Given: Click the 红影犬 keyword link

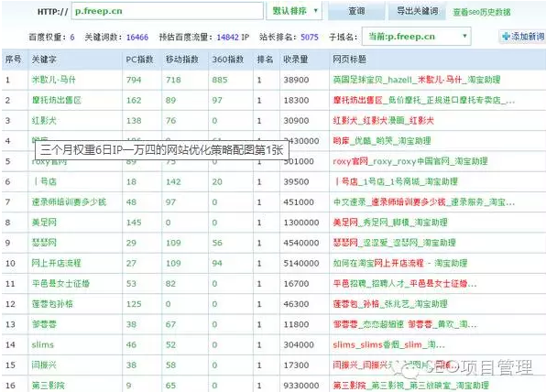Looking at the screenshot, I should point(44,121).
